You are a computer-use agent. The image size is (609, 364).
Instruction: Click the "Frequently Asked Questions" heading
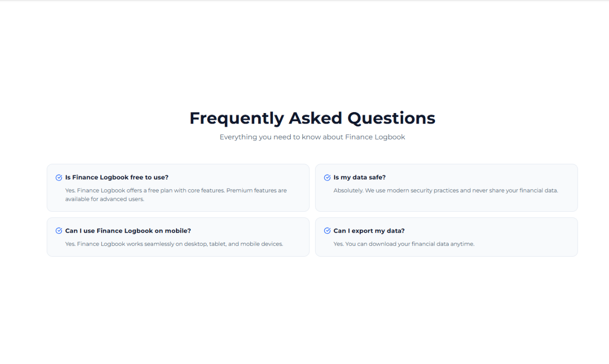[x=312, y=118]
